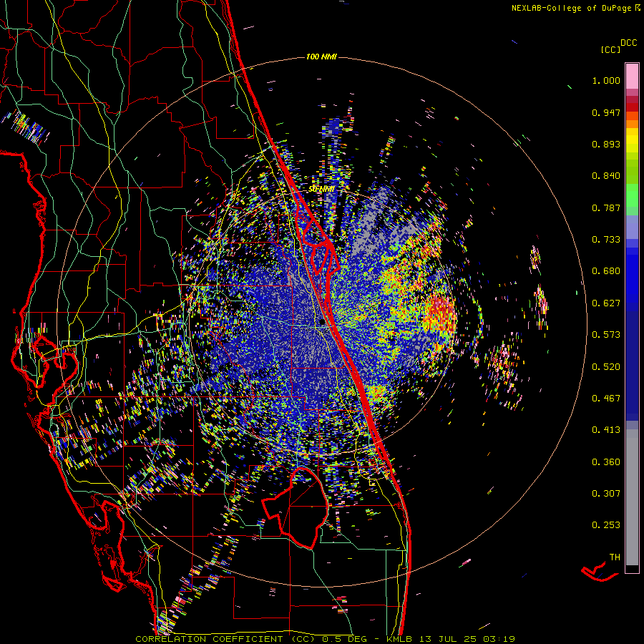
Task: Select the 0.520 scale value
Action: 606,367
